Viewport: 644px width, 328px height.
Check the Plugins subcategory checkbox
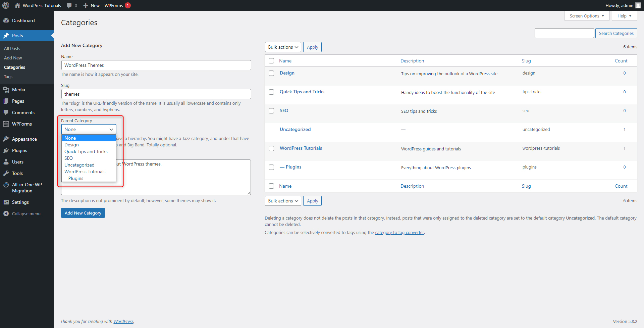(x=271, y=167)
